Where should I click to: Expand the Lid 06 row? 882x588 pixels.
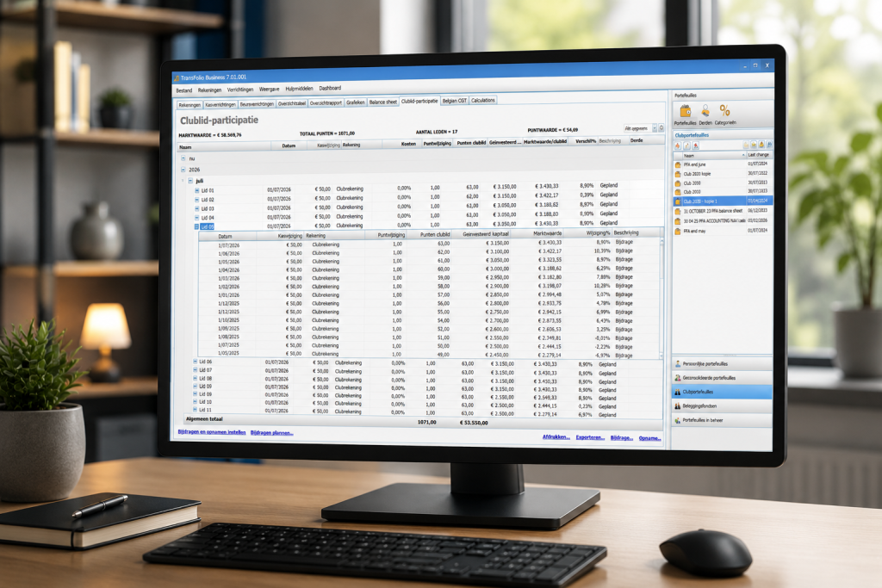pos(196,362)
